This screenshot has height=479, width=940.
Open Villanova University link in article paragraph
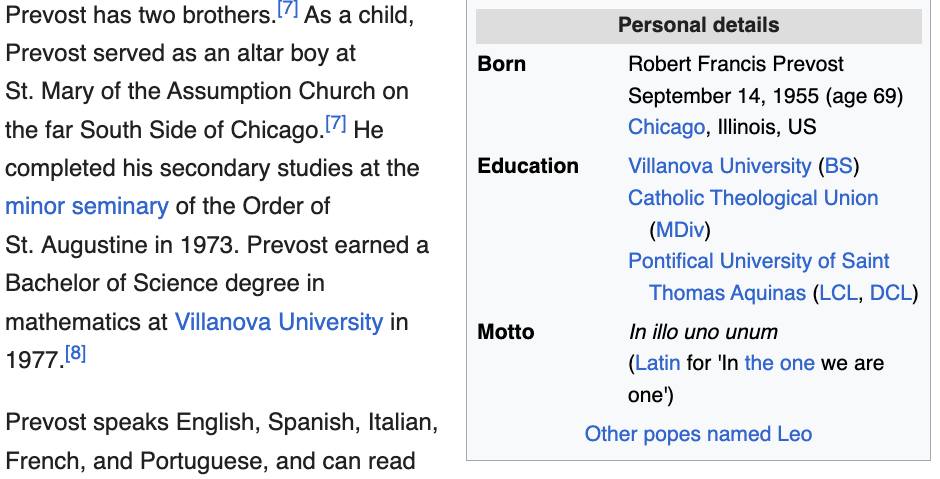click(279, 322)
